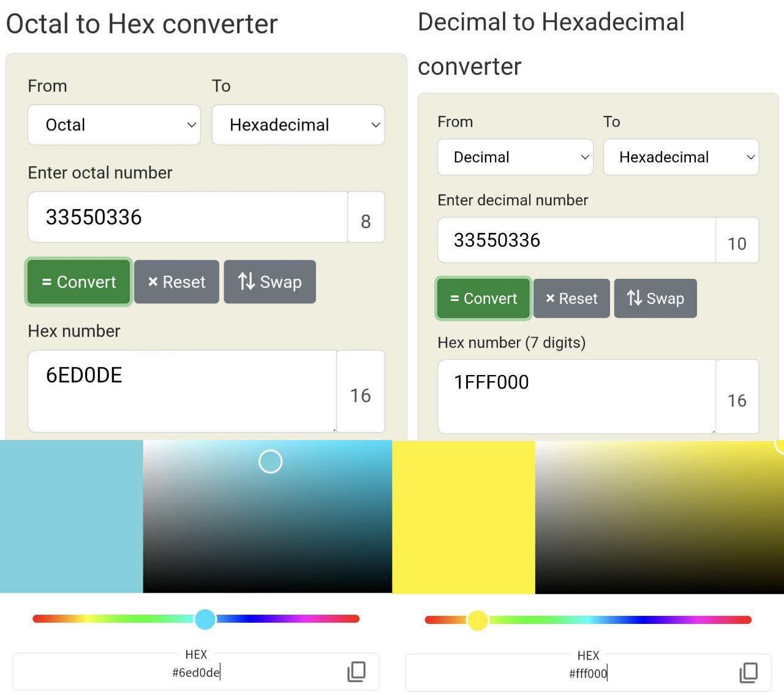This screenshot has height=695, width=784.
Task: Click the decimal number input field
Action: (576, 240)
